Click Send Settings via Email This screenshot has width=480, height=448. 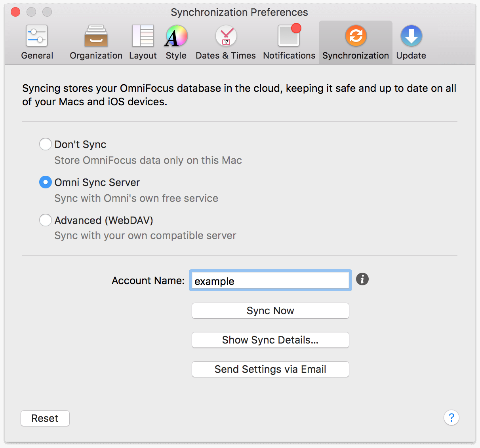tap(270, 369)
